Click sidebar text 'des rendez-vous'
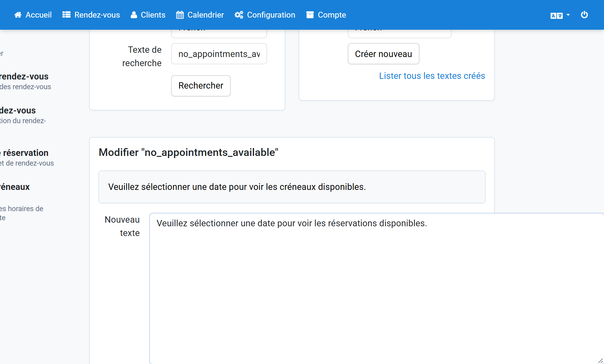Image resolution: width=604 pixels, height=364 pixels. click(25, 87)
